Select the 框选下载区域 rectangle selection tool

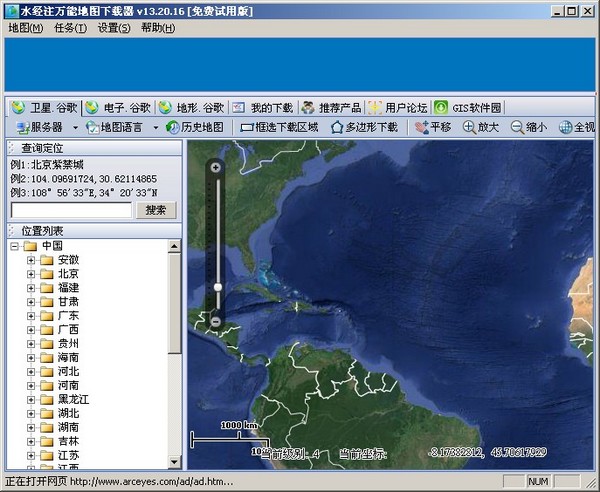pos(279,127)
